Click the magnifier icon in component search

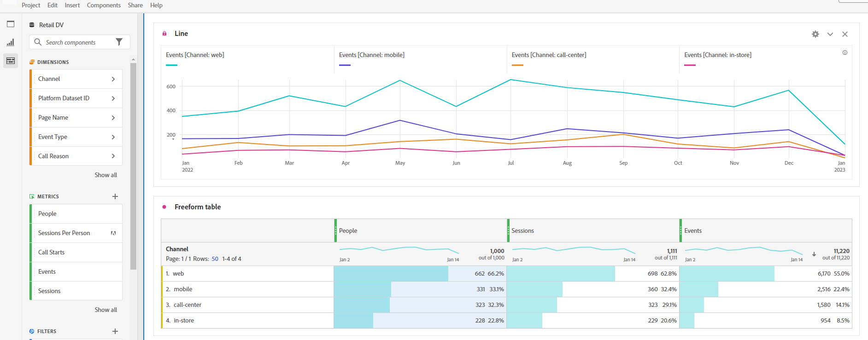click(x=38, y=42)
